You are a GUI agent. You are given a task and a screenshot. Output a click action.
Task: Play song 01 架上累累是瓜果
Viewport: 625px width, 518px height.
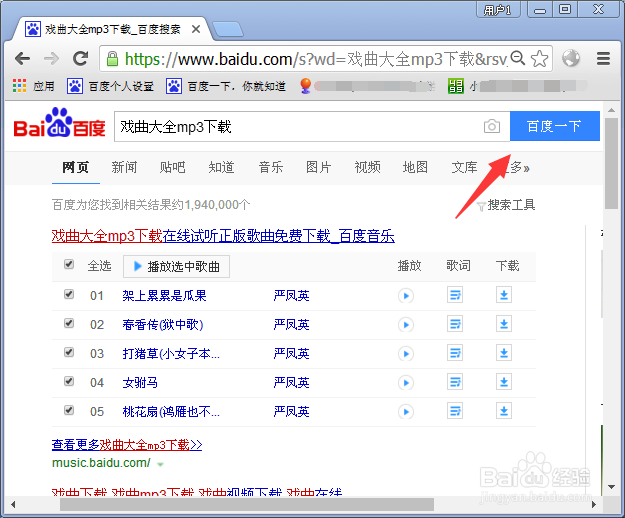pyautogui.click(x=406, y=296)
